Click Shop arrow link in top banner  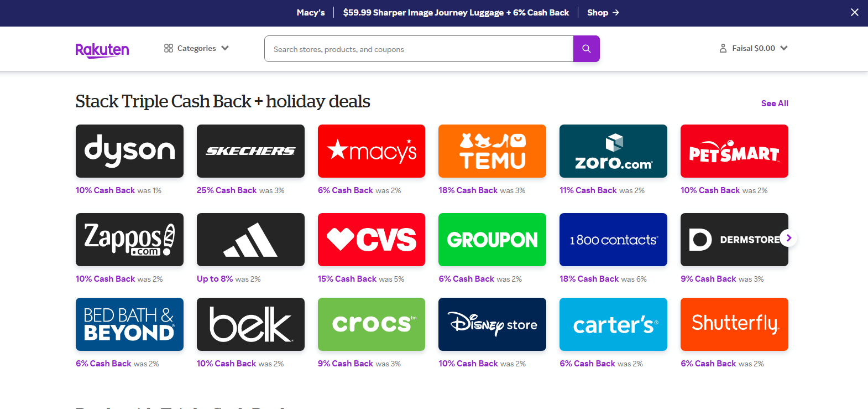coord(603,12)
